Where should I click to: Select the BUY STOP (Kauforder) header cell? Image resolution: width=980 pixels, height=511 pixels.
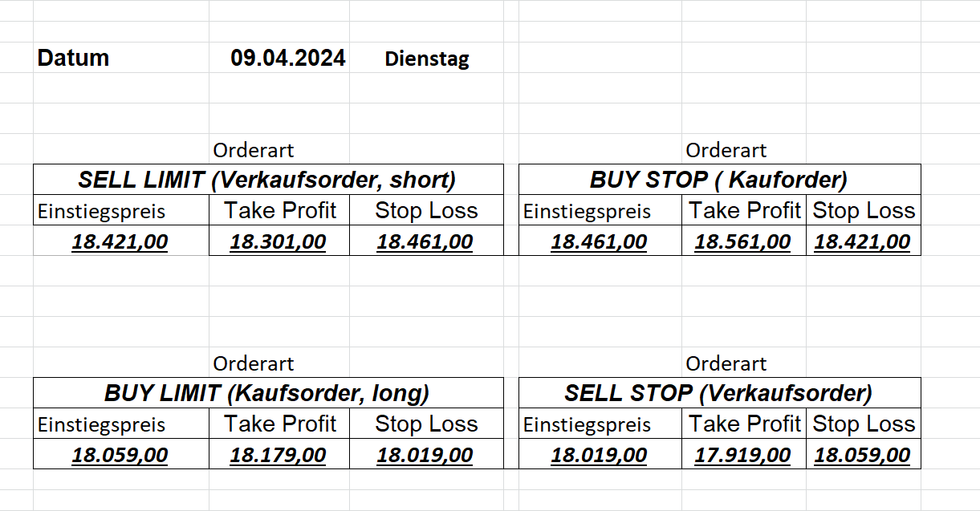tap(718, 180)
